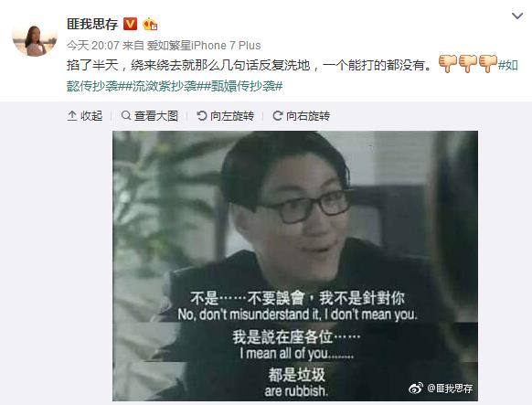532x405 pixels.
Task: Click the verified V badge icon
Action: [x=131, y=24]
